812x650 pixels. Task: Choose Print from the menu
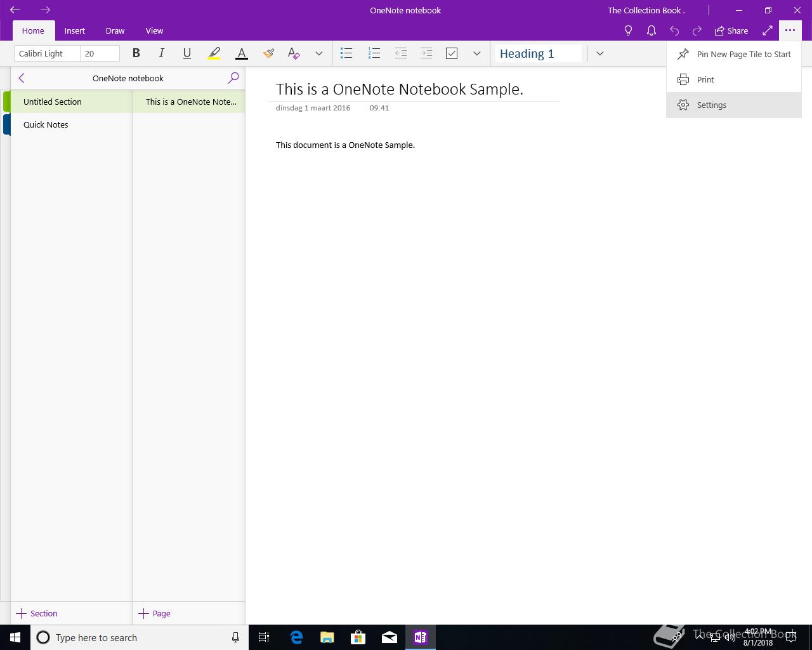pos(734,79)
